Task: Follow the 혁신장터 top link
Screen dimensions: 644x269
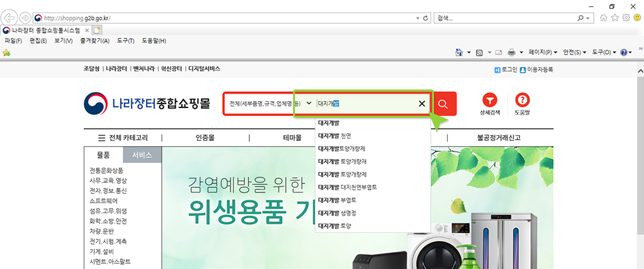Action: point(172,69)
